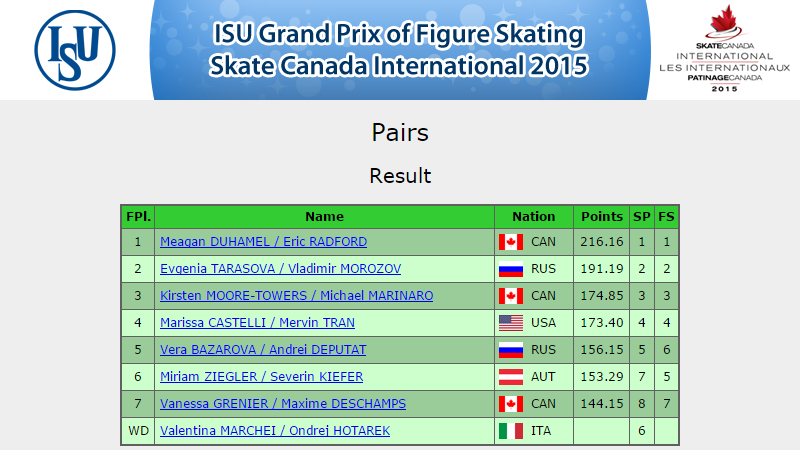Open Evgenia TARASOVA / Vladimir MOROZOV link
This screenshot has height=450, width=800.
[x=281, y=269]
